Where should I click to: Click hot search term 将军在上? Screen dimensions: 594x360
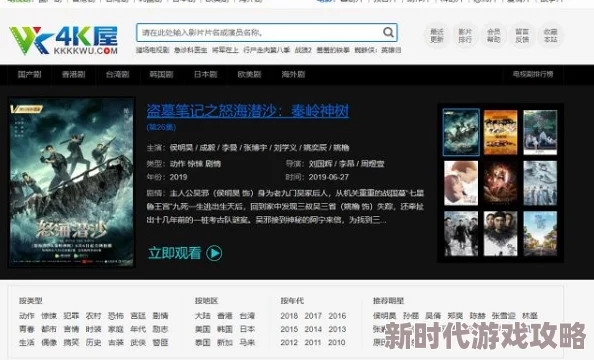tap(225, 50)
